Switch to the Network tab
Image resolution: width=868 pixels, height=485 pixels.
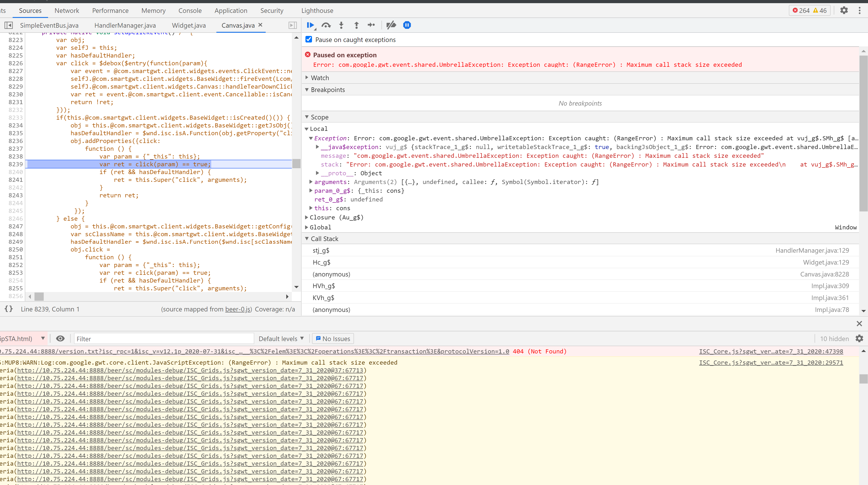[x=67, y=10]
